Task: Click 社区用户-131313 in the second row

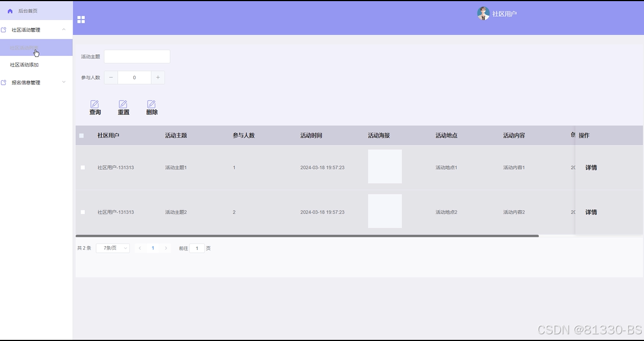Action: click(x=116, y=213)
